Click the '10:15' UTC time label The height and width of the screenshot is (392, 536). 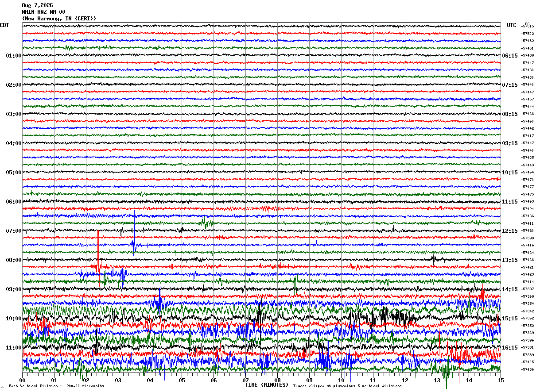[x=510, y=173]
